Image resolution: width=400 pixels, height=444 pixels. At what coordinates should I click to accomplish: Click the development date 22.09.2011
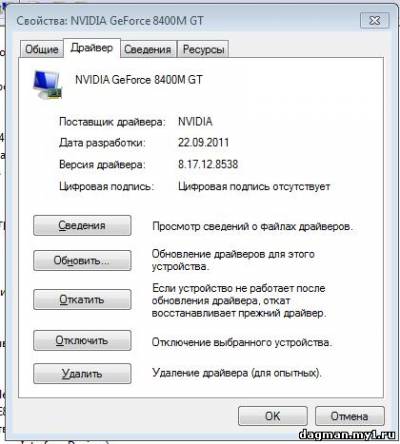(203, 143)
